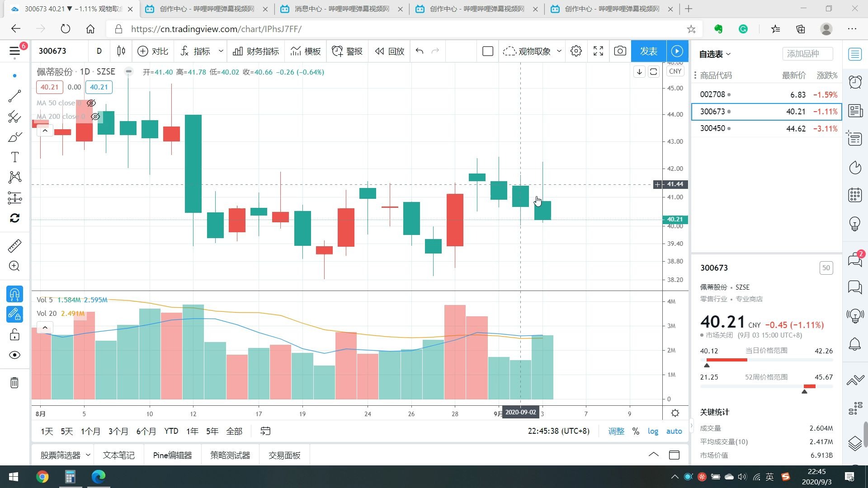This screenshot has width=868, height=488.
Task: Toggle visibility of MA 200 close indicator
Action: tap(95, 117)
